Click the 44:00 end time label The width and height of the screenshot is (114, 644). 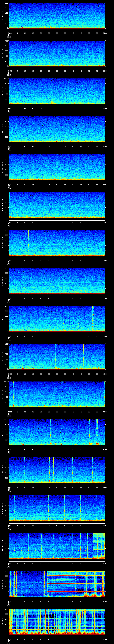105,525
